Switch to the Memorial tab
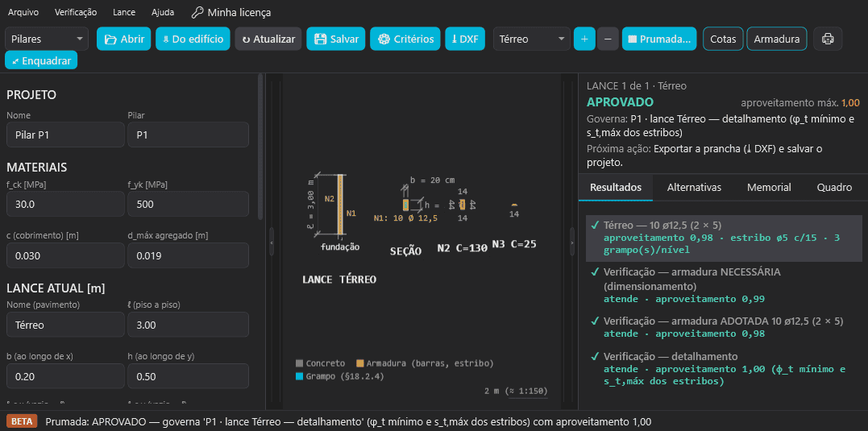The image size is (868, 431). click(769, 188)
